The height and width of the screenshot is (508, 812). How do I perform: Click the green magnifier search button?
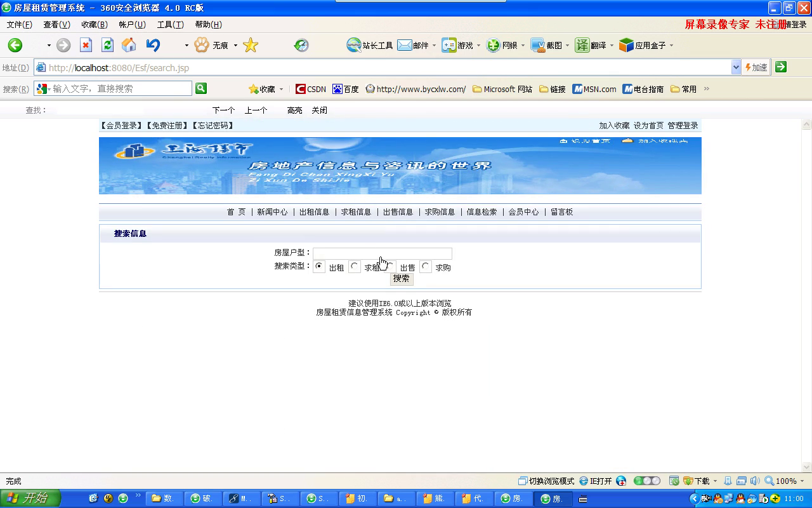pyautogui.click(x=201, y=88)
